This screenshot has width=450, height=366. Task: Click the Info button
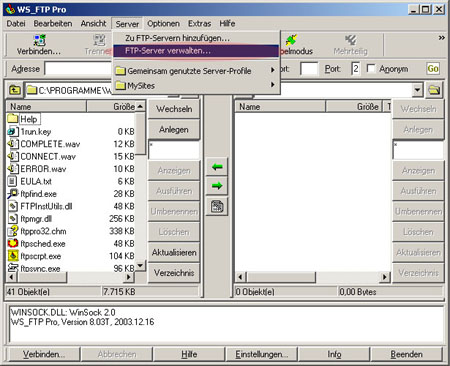334,354
